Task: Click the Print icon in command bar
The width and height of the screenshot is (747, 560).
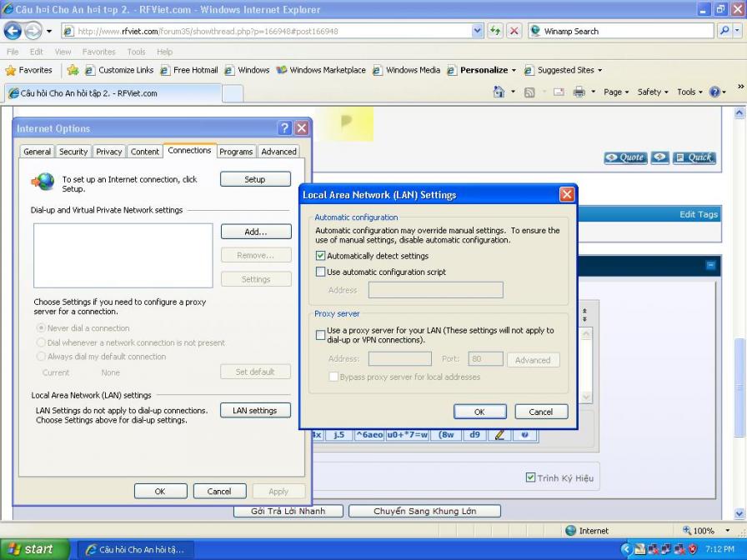Action: pos(579,92)
